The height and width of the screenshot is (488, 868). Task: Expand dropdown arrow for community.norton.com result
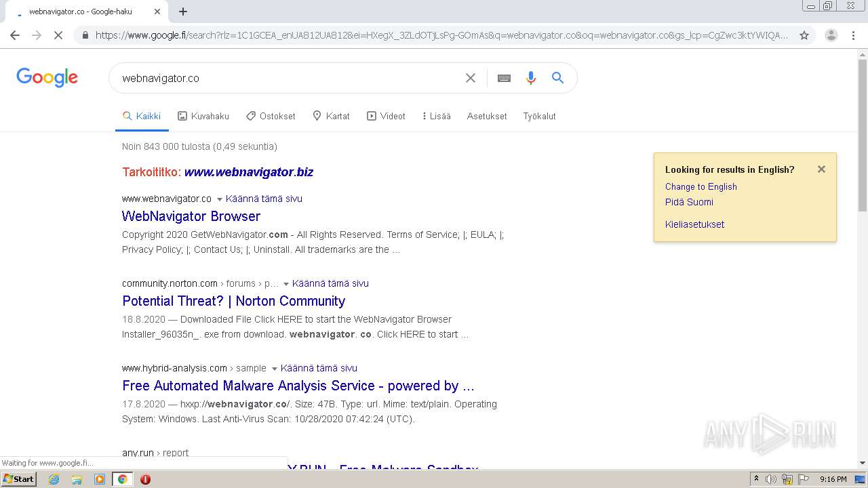[286, 284]
